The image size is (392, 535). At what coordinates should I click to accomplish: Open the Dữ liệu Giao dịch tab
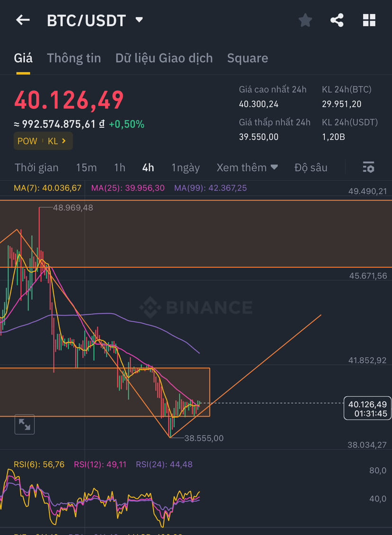(x=164, y=58)
